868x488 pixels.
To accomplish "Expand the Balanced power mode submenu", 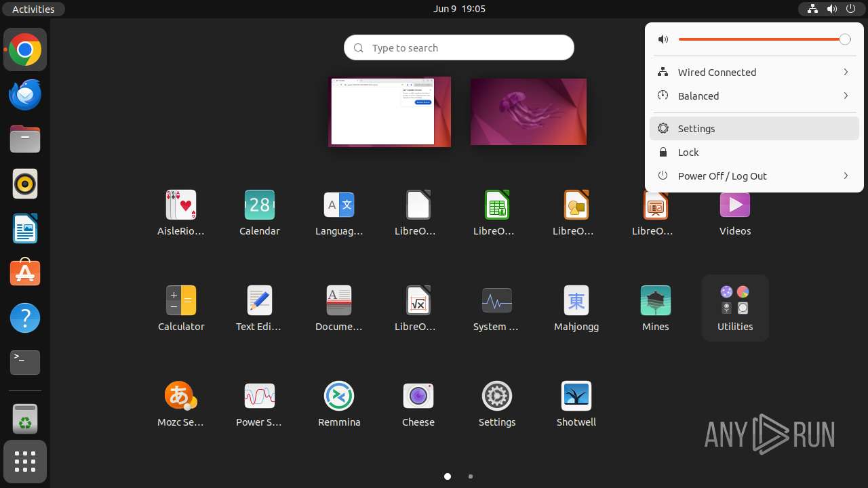I will [754, 96].
